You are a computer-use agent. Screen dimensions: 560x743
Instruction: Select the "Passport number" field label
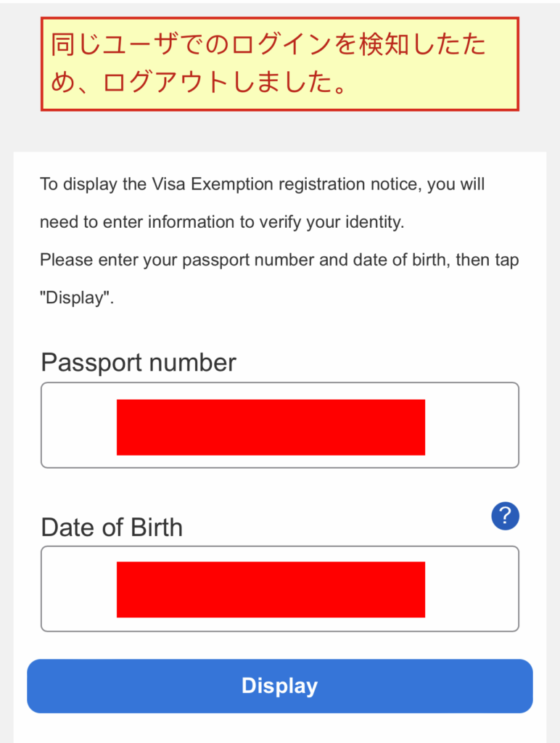tap(139, 363)
